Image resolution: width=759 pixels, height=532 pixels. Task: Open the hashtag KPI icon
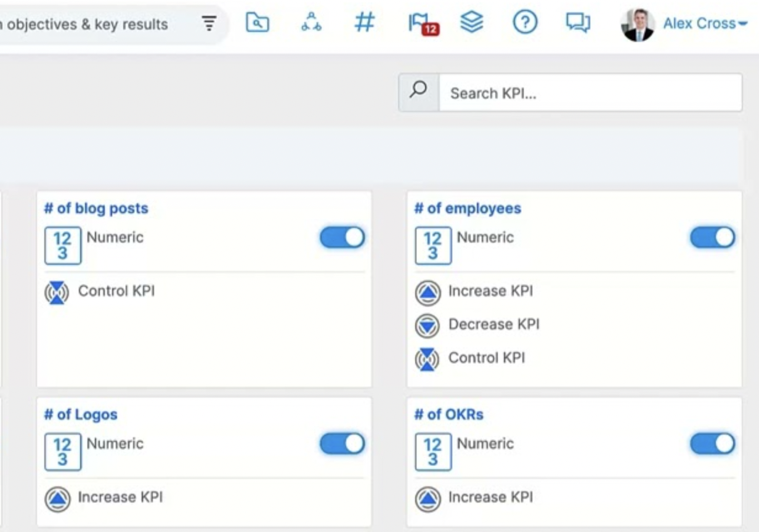coord(365,23)
